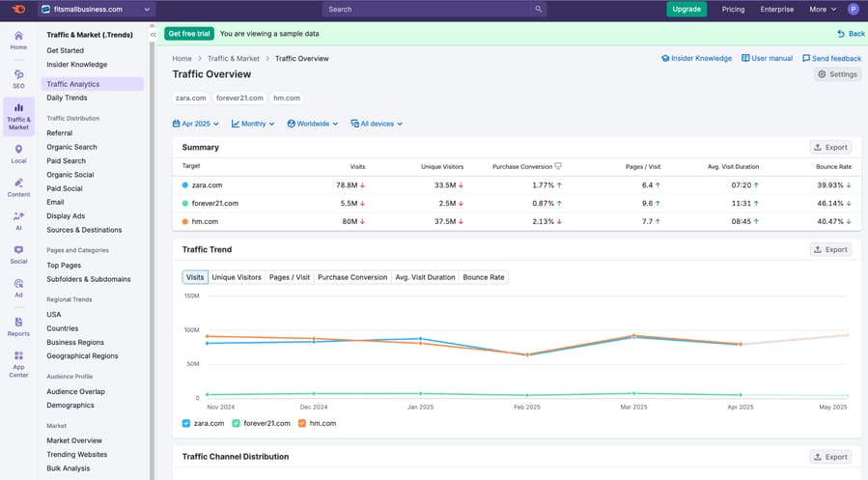Open the Enterprise link

776,9
